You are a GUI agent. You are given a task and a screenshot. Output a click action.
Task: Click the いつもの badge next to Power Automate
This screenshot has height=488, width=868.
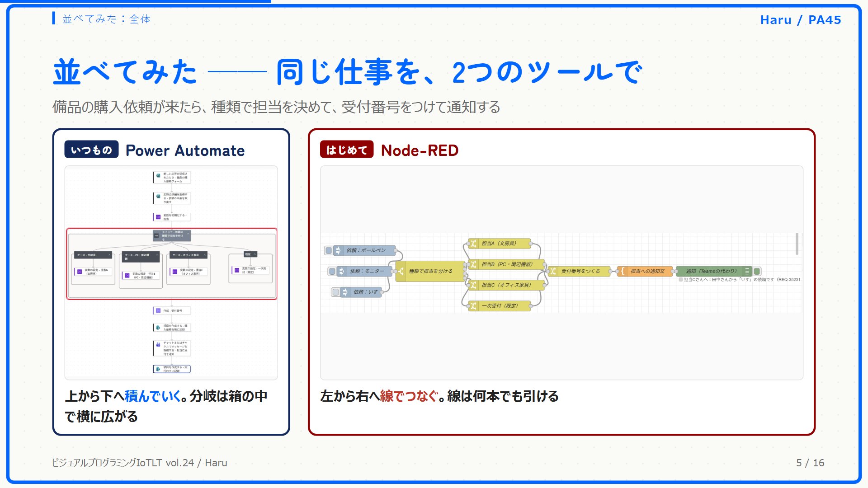click(91, 150)
